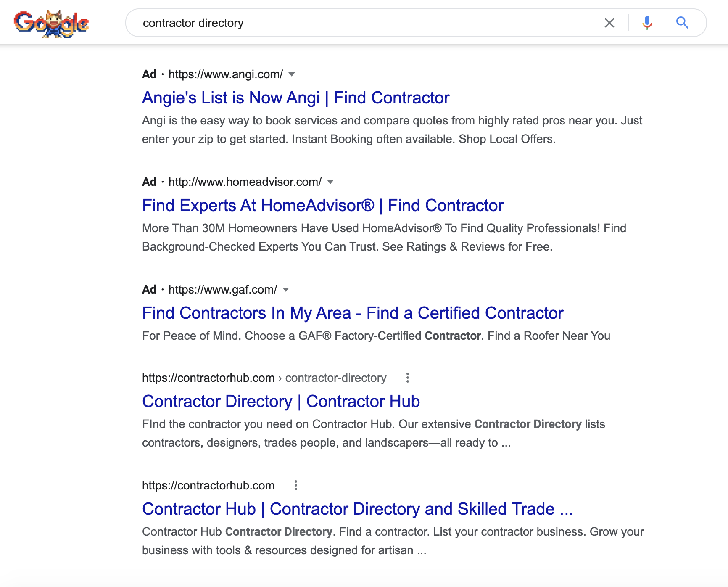Open 'Find Experts At HomeAdvisor' ad link
Image resolution: width=728 pixels, height=587 pixels.
(x=323, y=206)
